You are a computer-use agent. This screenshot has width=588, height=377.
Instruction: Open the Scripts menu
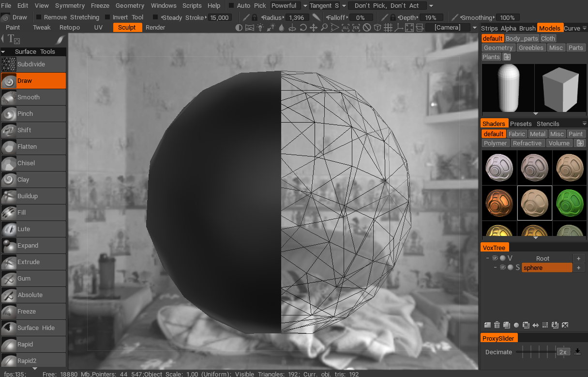point(192,6)
